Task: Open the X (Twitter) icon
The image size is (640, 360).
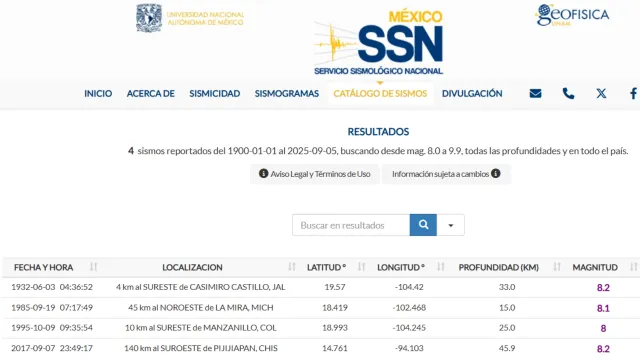Action: 601,93
